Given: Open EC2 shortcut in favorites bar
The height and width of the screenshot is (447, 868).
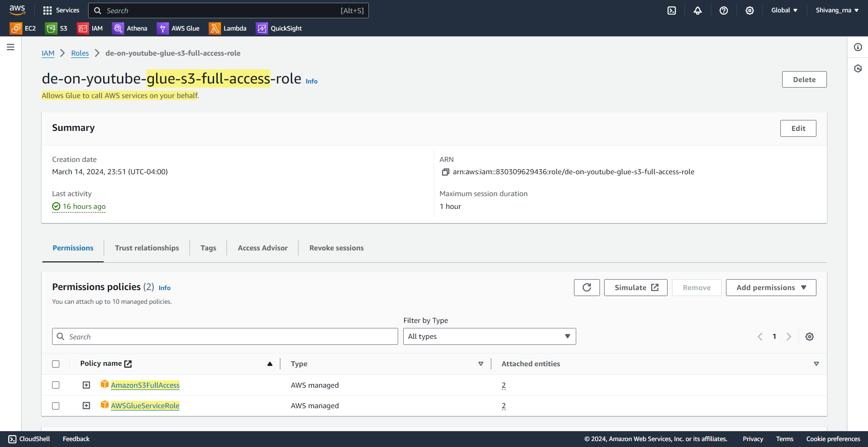Looking at the screenshot, I should click(x=23, y=28).
